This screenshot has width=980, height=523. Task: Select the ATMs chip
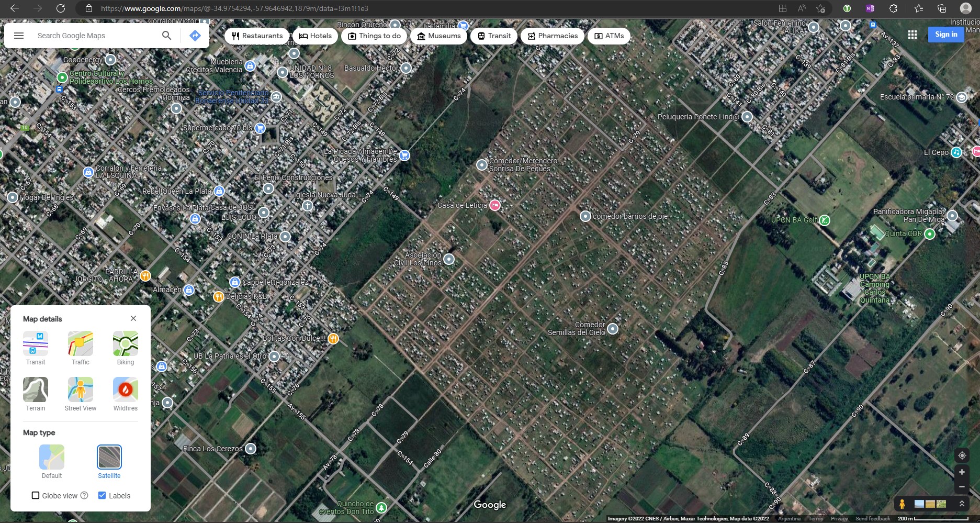point(609,36)
